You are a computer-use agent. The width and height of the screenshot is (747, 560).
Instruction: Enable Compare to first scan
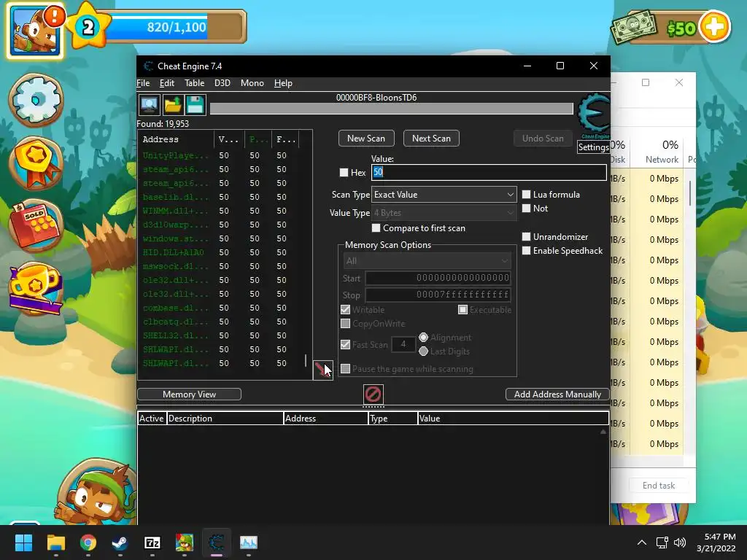tap(376, 228)
